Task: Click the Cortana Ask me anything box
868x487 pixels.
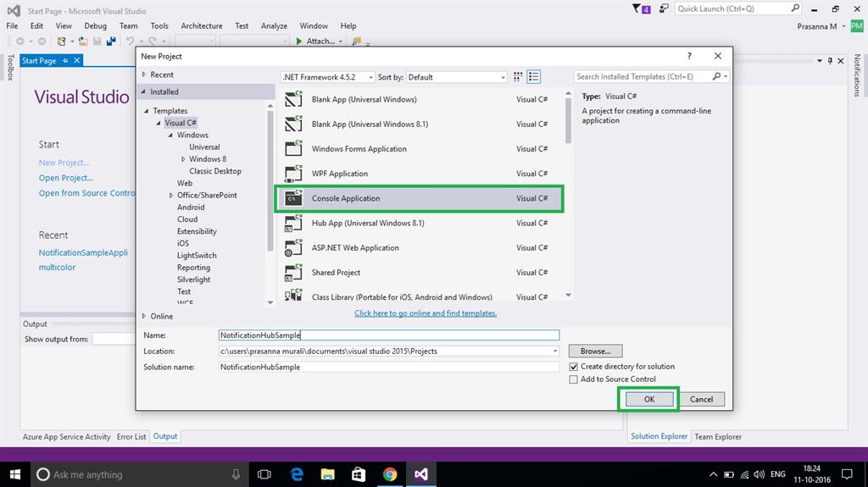Action: pyautogui.click(x=138, y=474)
